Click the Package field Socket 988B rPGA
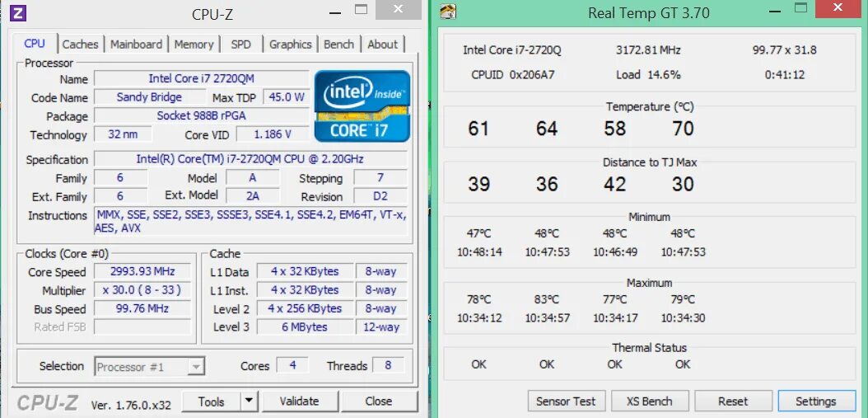Image resolution: width=868 pixels, height=418 pixels. [202, 115]
